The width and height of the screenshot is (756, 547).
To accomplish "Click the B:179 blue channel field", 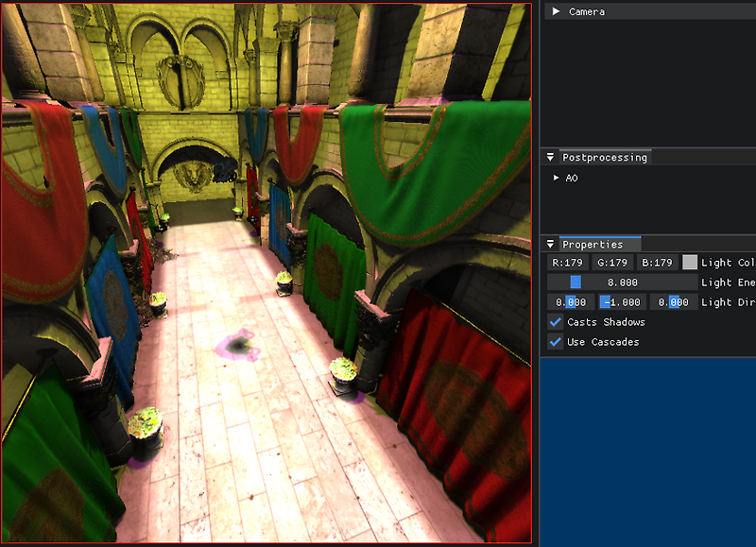I will (x=657, y=262).
